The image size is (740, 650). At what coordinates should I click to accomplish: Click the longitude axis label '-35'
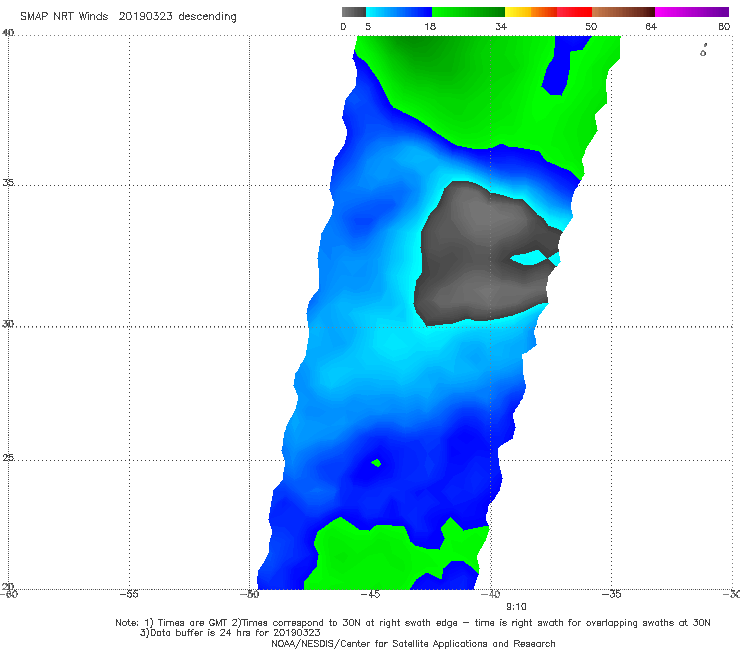click(x=611, y=594)
